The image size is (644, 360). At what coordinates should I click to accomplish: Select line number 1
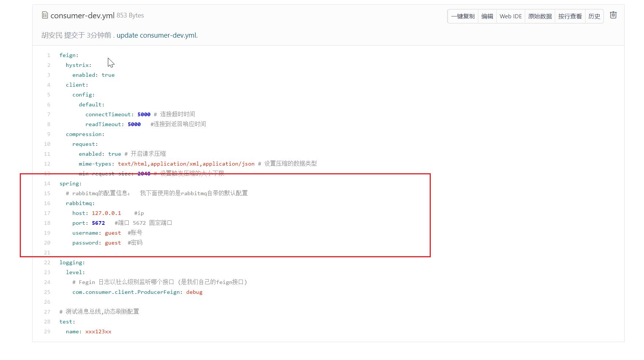coord(49,55)
